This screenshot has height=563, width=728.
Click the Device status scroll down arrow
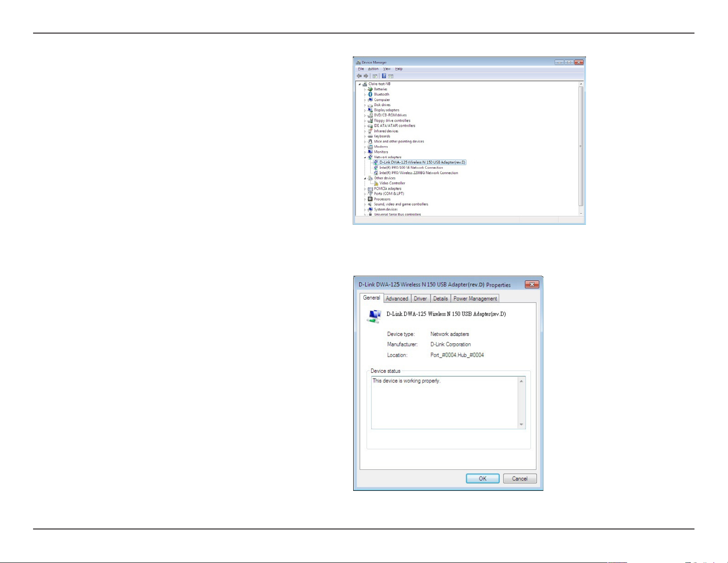coord(521,425)
